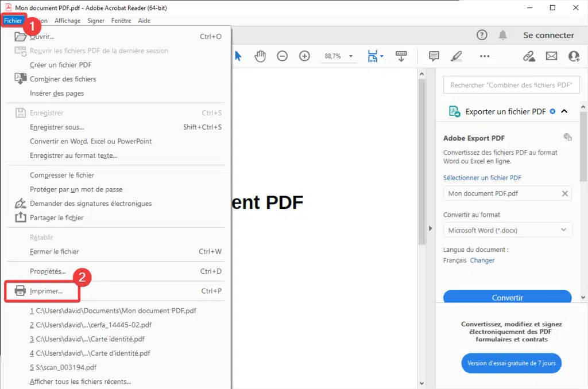Open the Microsoft Word (*.docx) format dropdown
Viewport: 588px width, 389px height.
[x=508, y=230]
